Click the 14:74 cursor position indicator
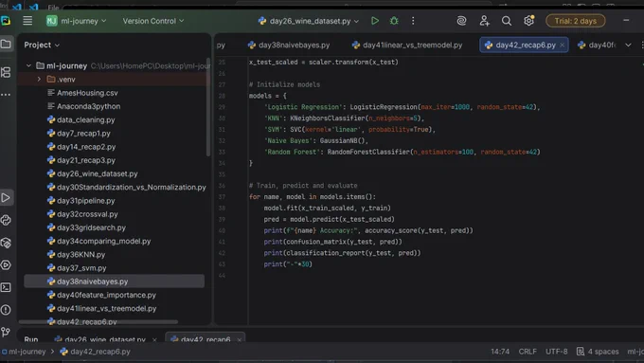Image resolution: width=644 pixels, height=363 pixels. (500, 352)
